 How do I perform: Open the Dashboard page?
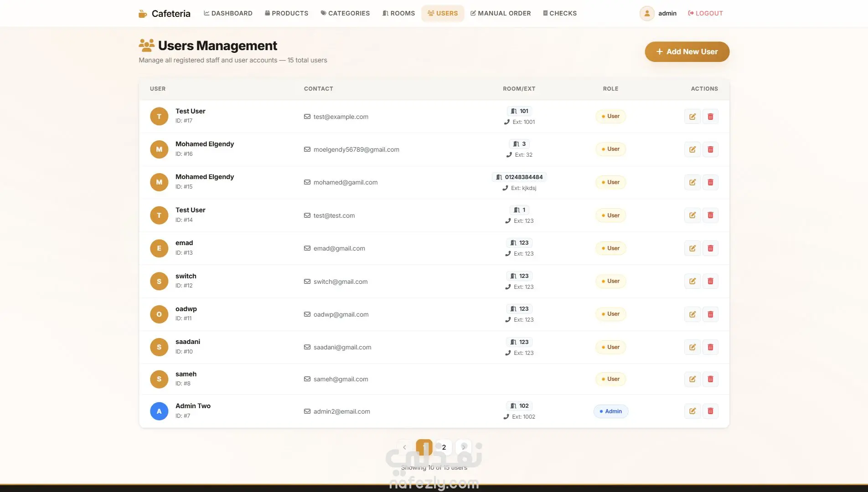tap(228, 13)
